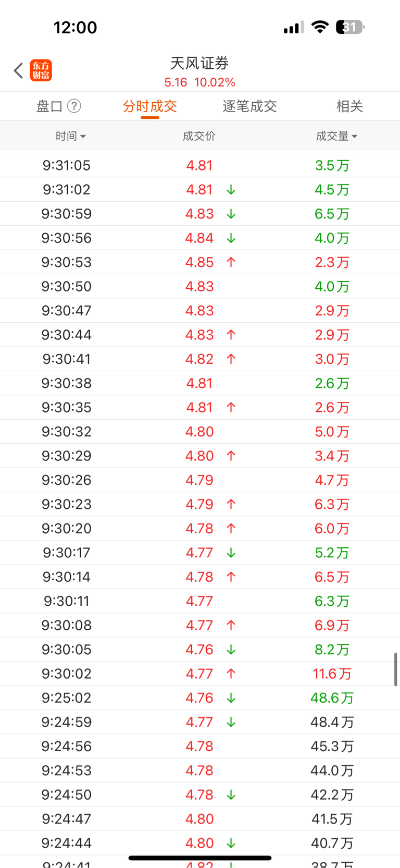Viewport: 400px width, 868px height.
Task: Tap the Wi-Fi icon in status bar
Action: 319,27
